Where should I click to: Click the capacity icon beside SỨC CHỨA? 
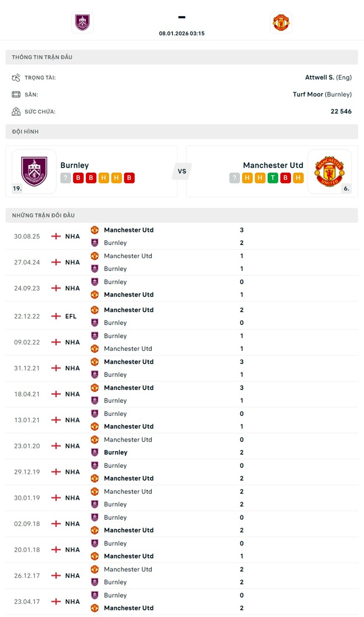point(16,111)
